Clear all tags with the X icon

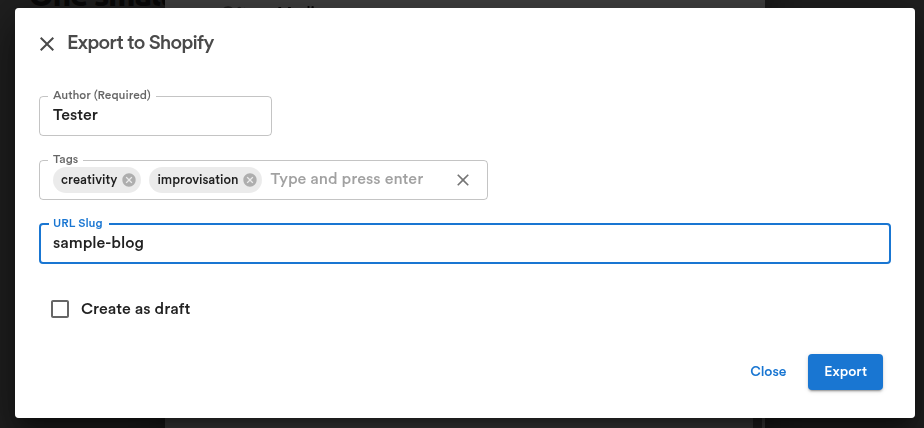point(463,180)
